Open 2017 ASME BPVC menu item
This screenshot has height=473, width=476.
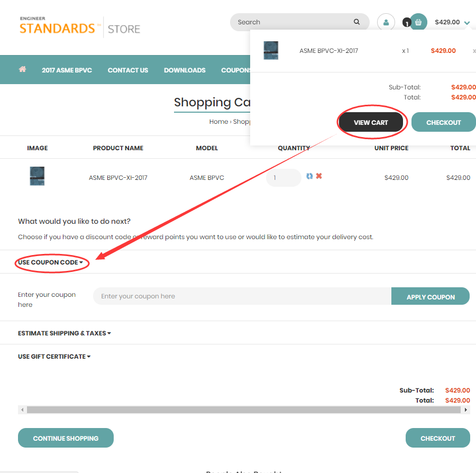click(67, 70)
